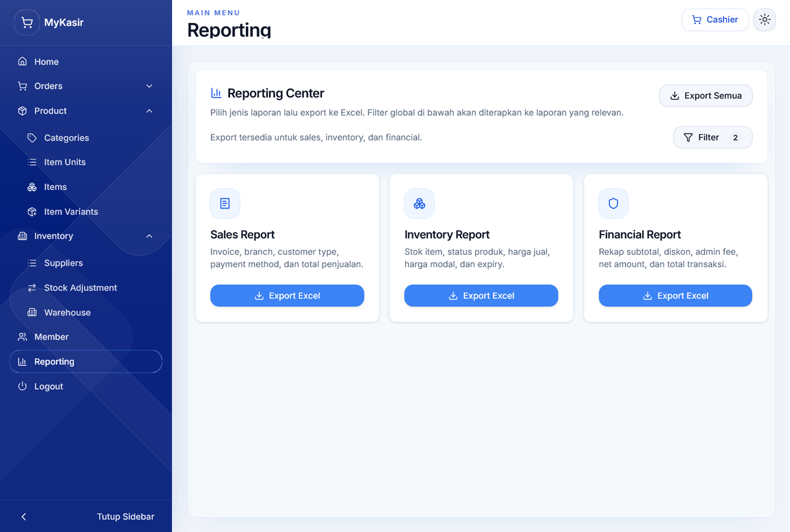Click the Financial Report shield icon
The image size is (790, 532).
click(613, 204)
